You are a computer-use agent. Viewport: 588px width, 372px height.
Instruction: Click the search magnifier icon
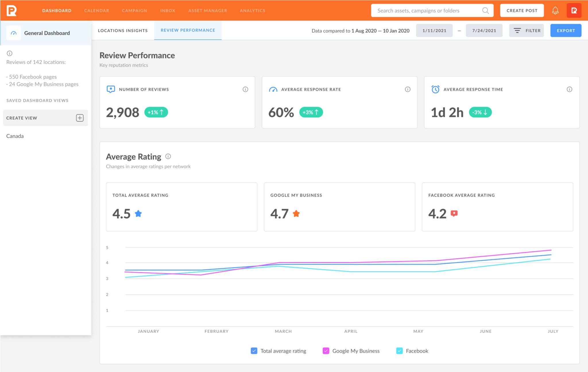(485, 11)
